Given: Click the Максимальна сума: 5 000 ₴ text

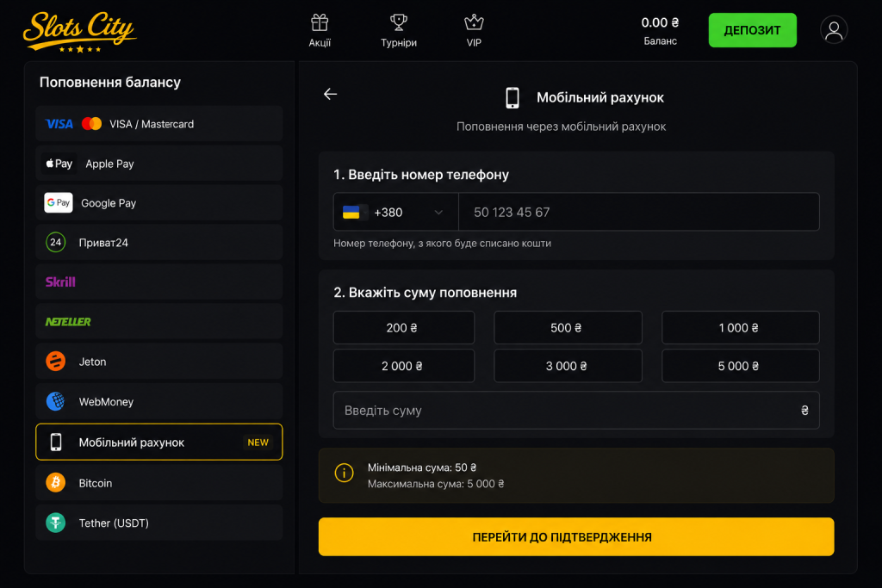Looking at the screenshot, I should point(436,484).
